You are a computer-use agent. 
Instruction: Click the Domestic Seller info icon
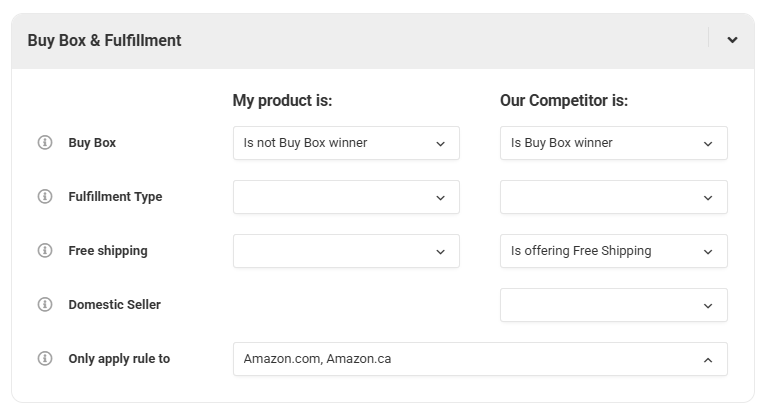click(44, 305)
